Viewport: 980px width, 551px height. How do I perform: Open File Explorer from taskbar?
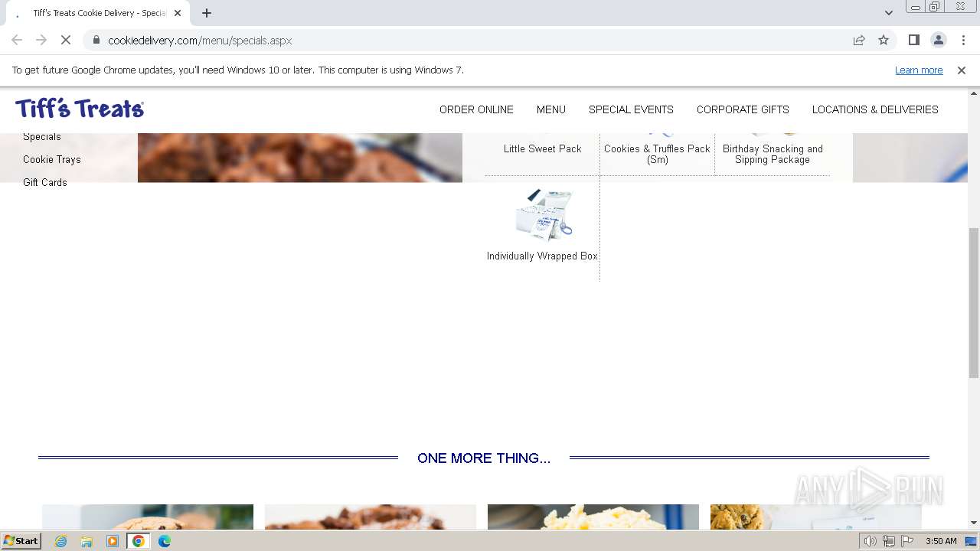(87, 541)
